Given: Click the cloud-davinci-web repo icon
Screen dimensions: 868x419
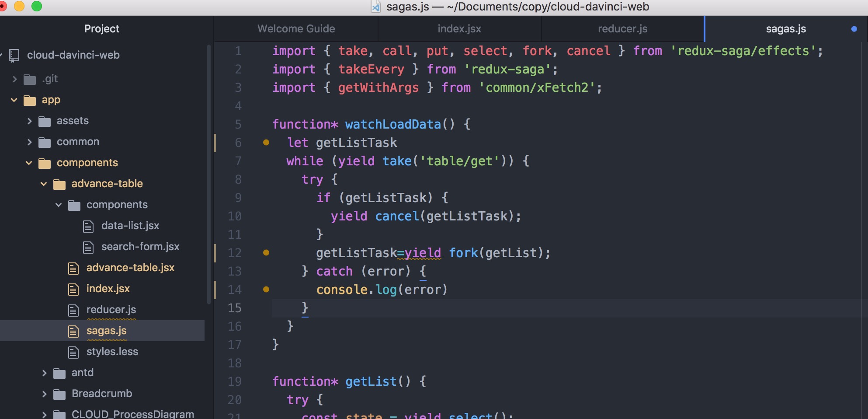Looking at the screenshot, I should (x=14, y=55).
